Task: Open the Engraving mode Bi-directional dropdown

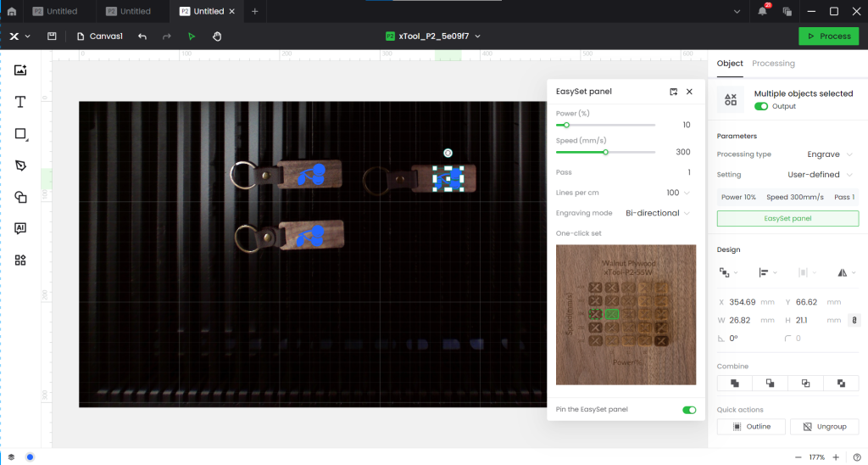Action: click(658, 213)
